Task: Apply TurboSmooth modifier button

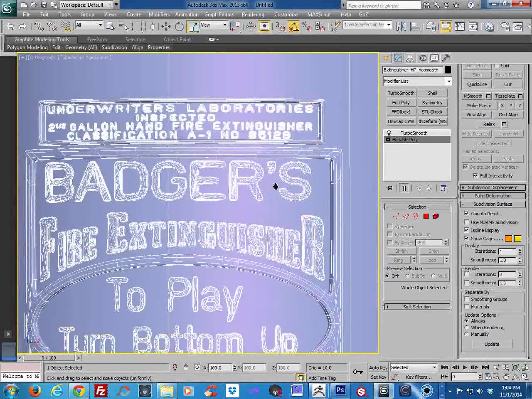Action: coord(401,93)
